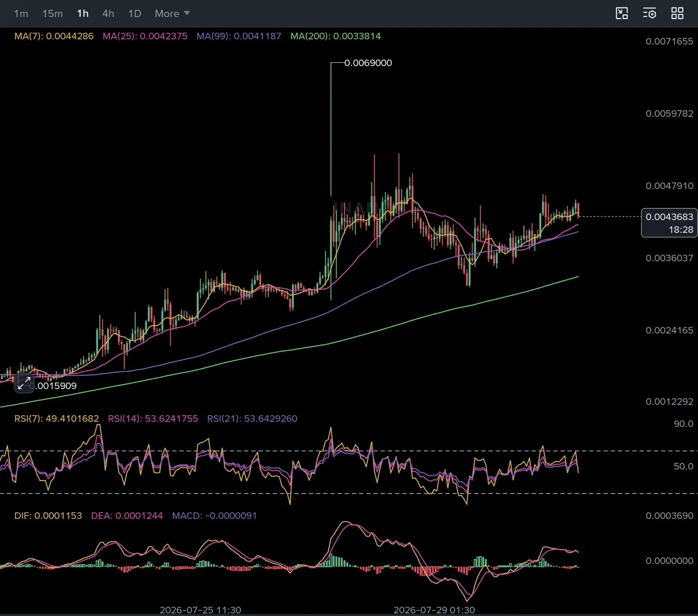Click the MA(7) indicator label
This screenshot has width=698, height=616.
click(x=54, y=36)
